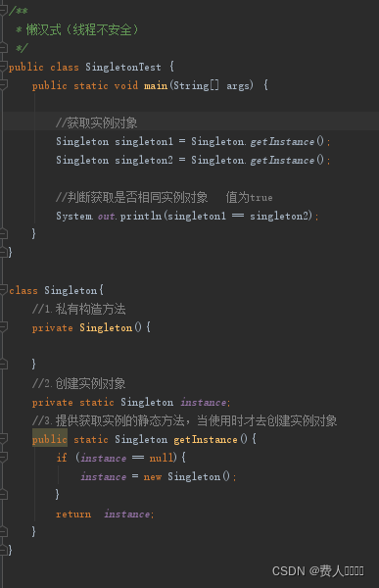Collapse the SingletonTest class fold marker
Image resolution: width=379 pixels, height=588 pixels.
pos(3,67)
